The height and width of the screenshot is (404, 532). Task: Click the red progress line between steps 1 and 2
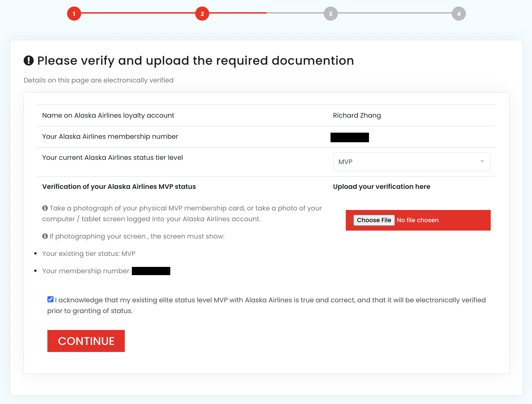tap(138, 13)
